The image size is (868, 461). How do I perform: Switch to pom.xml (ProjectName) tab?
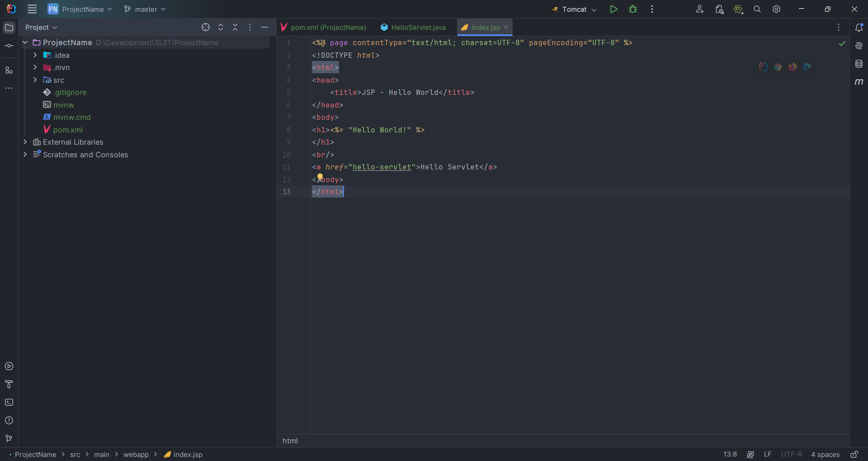coord(324,27)
